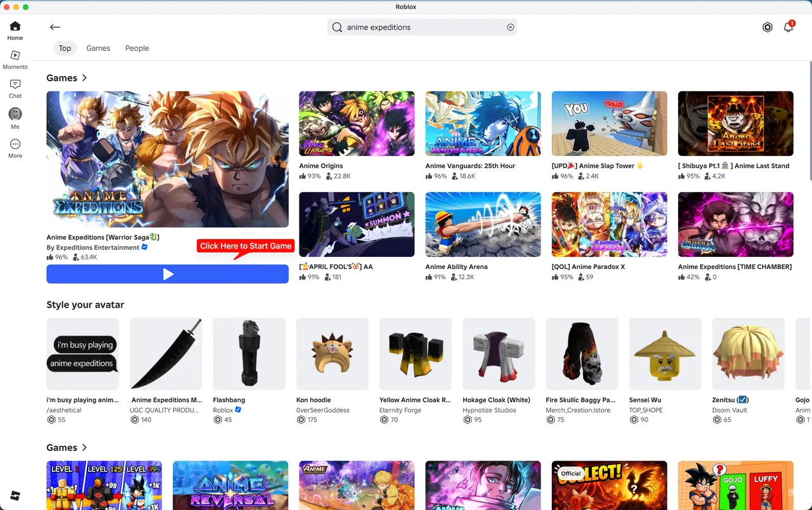Open the Me avatar profile
This screenshot has height=510, width=812.
15,118
